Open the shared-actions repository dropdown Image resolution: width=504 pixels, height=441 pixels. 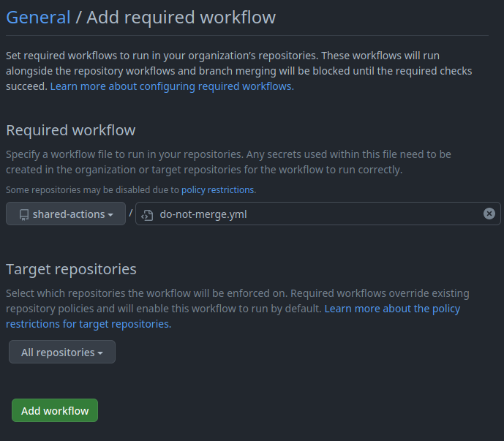click(66, 214)
